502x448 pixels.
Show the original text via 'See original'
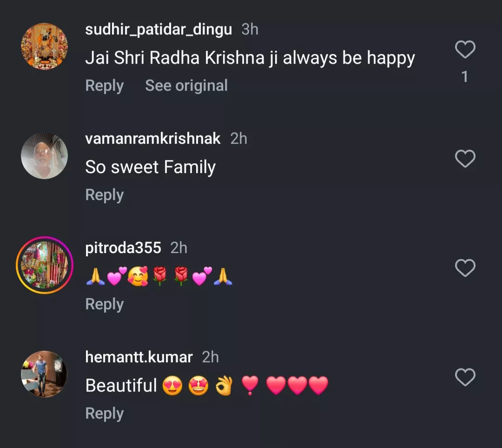186,86
